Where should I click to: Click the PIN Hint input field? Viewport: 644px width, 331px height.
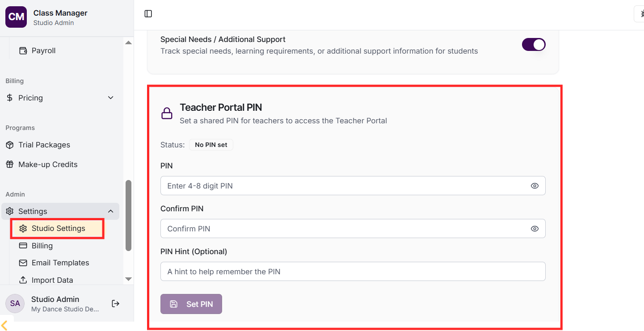pos(353,272)
